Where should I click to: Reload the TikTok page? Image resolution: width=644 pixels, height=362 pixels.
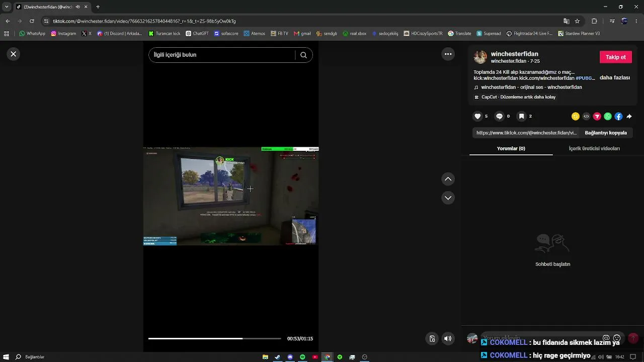[x=32, y=21]
